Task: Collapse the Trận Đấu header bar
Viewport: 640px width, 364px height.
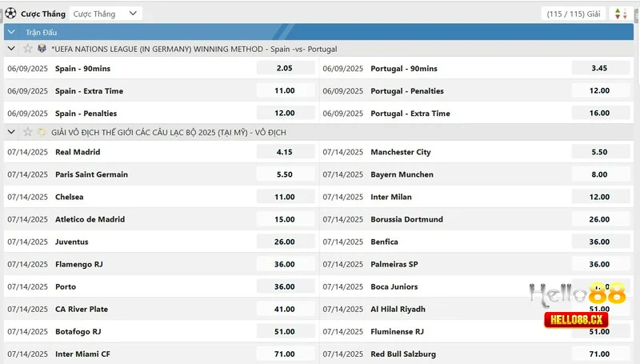Action: 11,32
